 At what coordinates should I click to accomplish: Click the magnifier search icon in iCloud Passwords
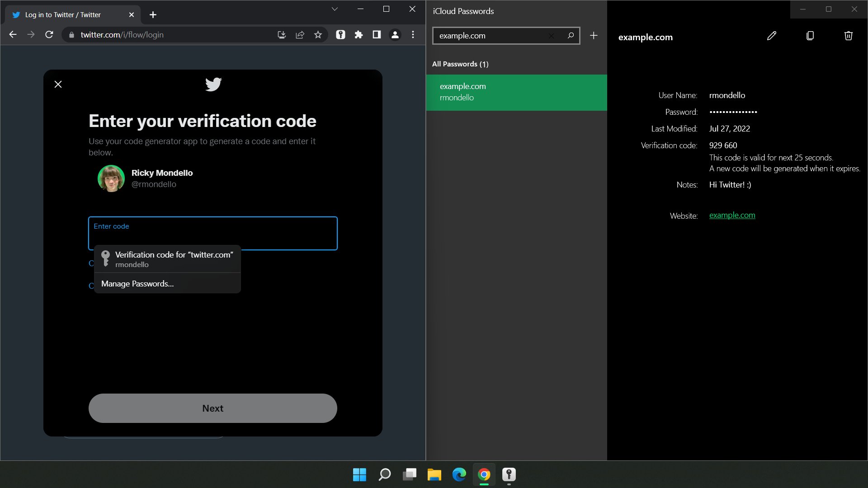571,36
